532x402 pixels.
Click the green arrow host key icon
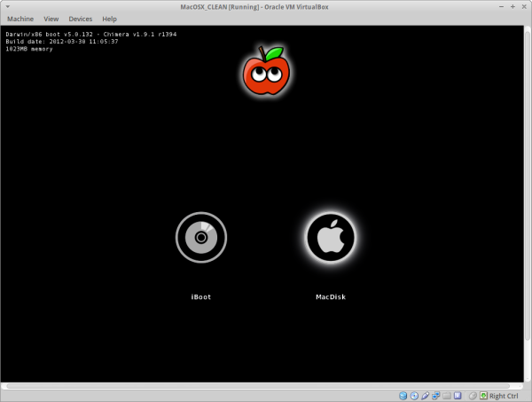483,396
